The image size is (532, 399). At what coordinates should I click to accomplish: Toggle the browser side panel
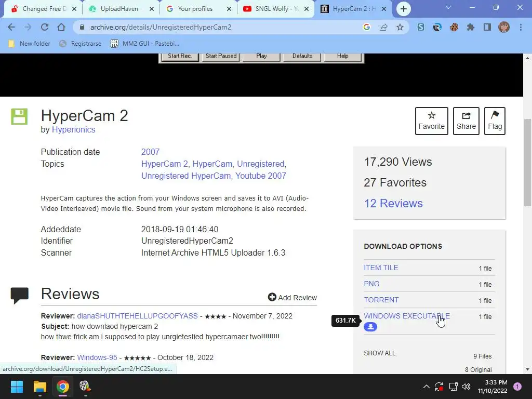coord(487,27)
